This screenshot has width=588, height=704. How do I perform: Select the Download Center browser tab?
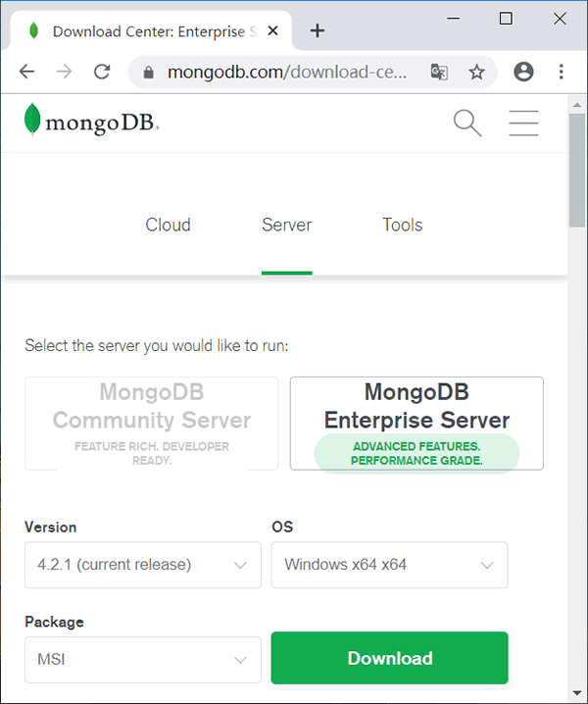pos(151,31)
